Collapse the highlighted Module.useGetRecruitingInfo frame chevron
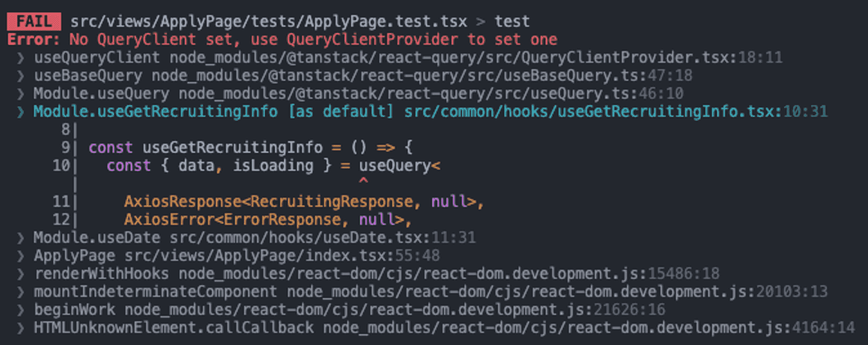The width and height of the screenshot is (868, 345). (x=21, y=112)
